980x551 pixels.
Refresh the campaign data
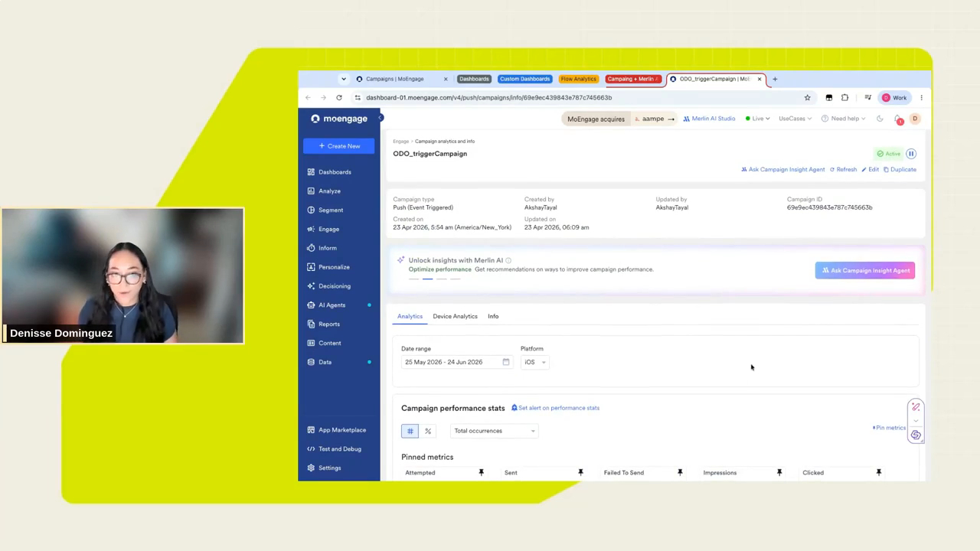coord(843,170)
